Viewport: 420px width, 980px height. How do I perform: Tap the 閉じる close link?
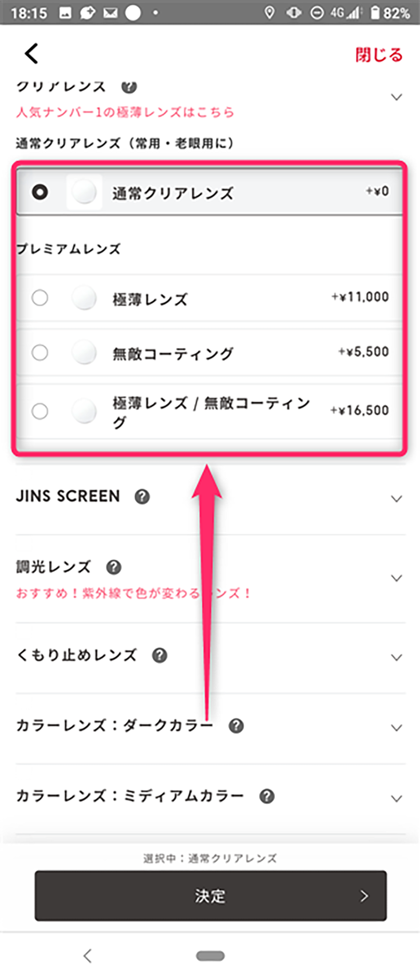(x=379, y=55)
